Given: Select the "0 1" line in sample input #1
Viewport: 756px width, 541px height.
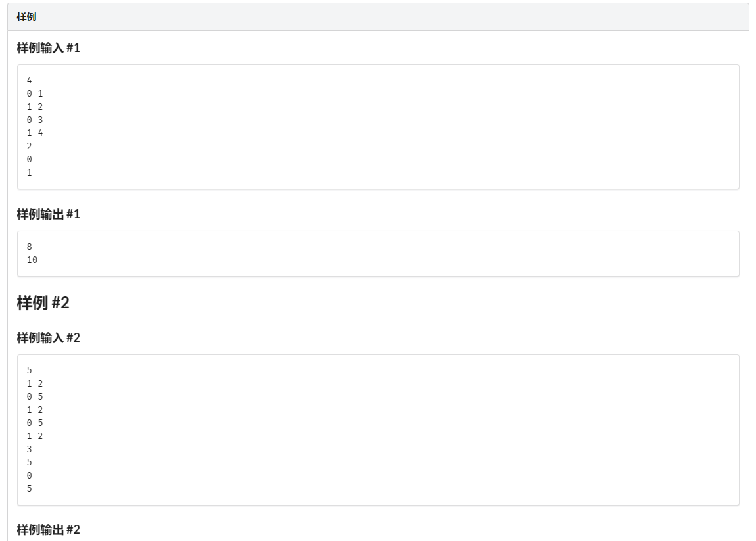Looking at the screenshot, I should point(35,93).
